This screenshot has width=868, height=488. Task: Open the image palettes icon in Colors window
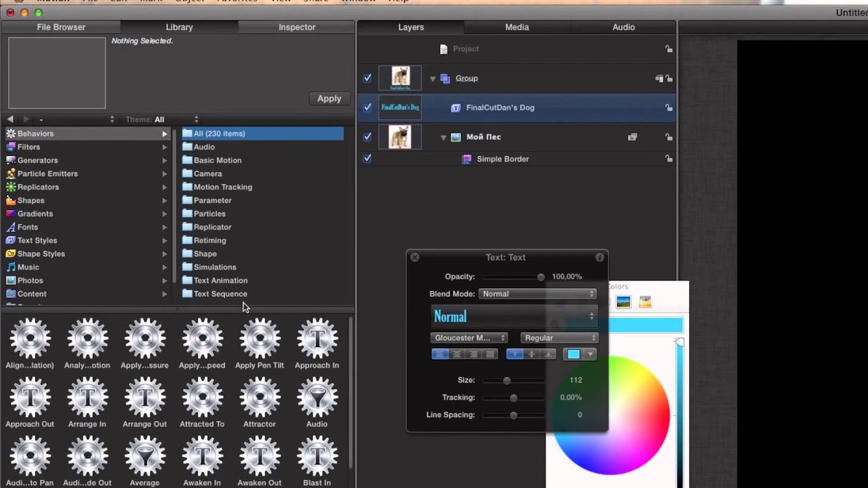(623, 302)
